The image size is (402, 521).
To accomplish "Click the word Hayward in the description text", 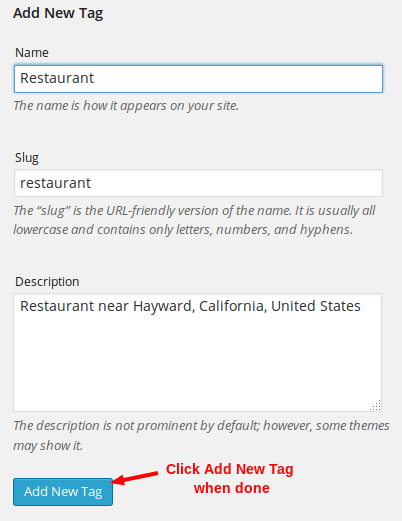I will 164,306.
